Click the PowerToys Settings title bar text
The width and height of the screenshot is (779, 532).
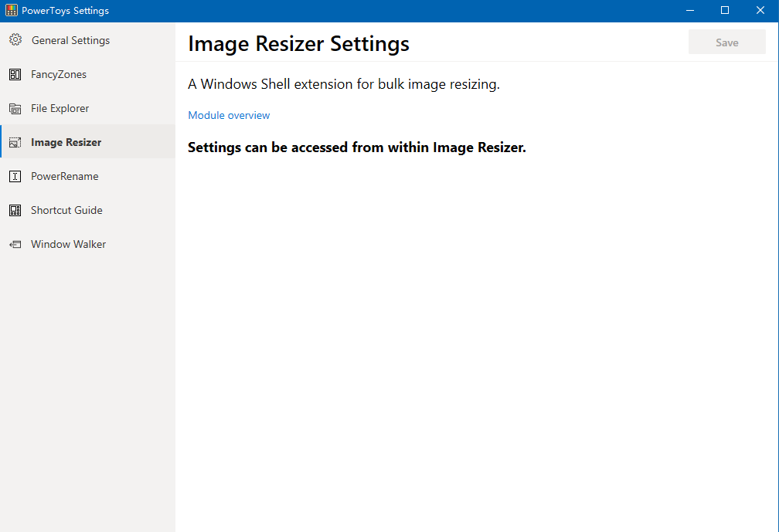(66, 10)
